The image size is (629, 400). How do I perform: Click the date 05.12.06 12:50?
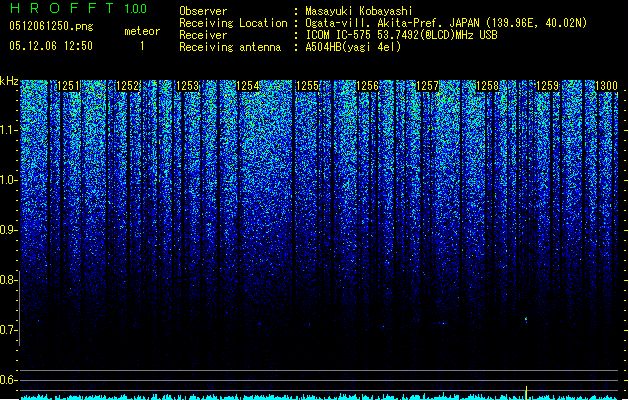[51, 46]
